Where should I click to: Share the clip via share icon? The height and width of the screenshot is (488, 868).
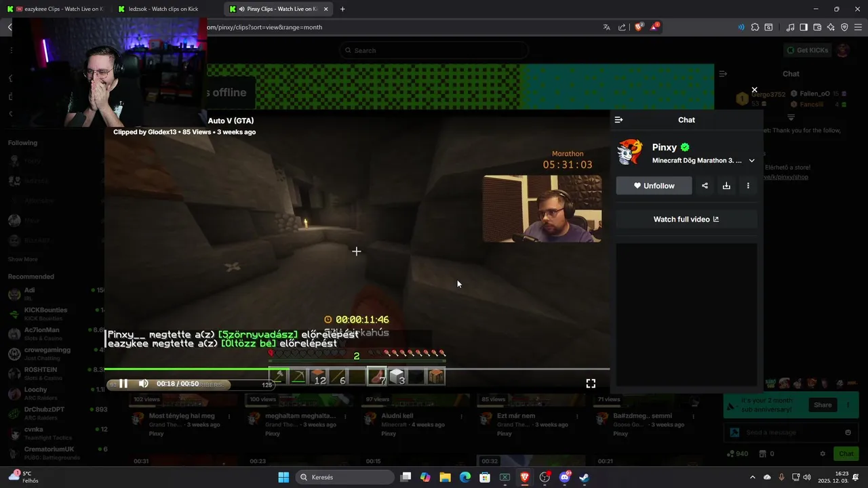pos(705,186)
